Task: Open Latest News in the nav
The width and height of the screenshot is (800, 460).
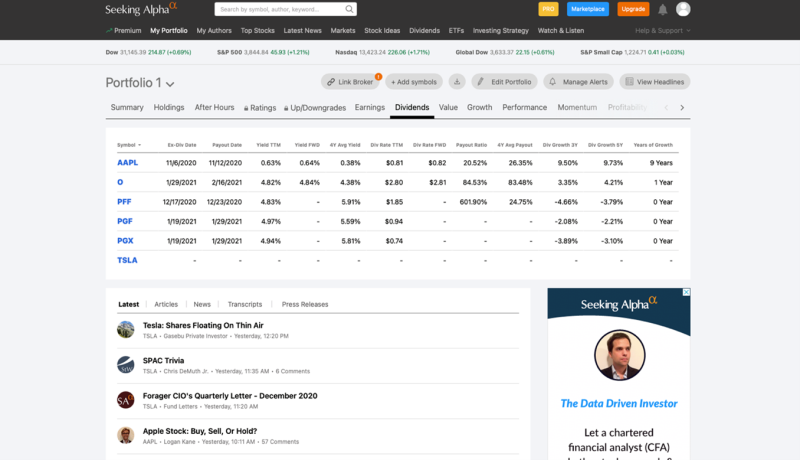Action: [303, 31]
